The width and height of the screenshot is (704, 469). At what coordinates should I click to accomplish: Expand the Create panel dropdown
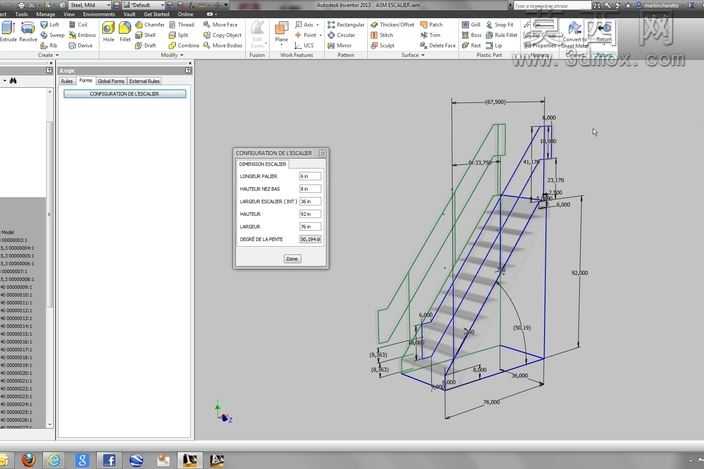(48, 55)
